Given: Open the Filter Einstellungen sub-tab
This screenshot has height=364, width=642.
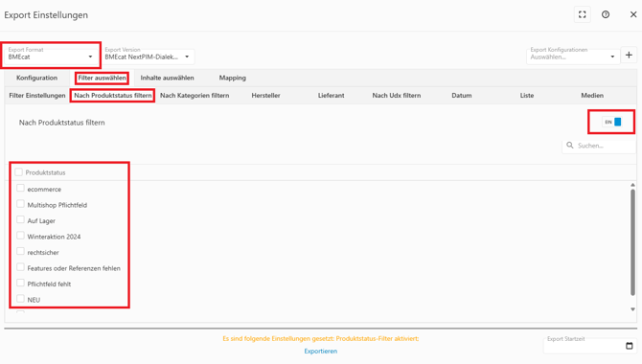Looking at the screenshot, I should (x=37, y=96).
